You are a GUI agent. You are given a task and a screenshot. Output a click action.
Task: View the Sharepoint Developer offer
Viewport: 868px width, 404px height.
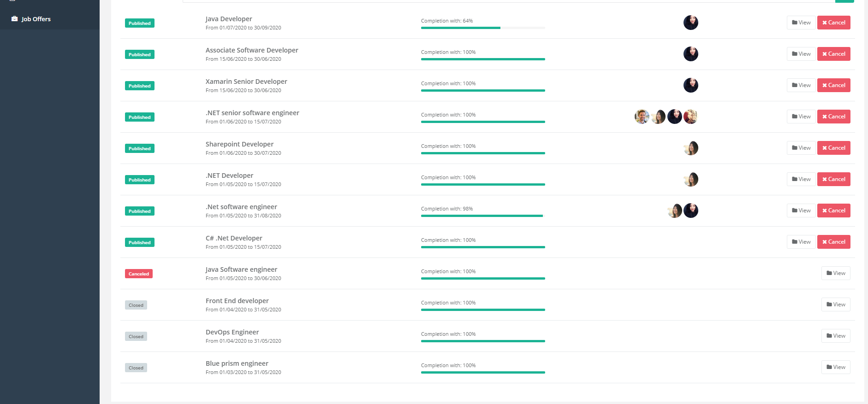coord(801,148)
